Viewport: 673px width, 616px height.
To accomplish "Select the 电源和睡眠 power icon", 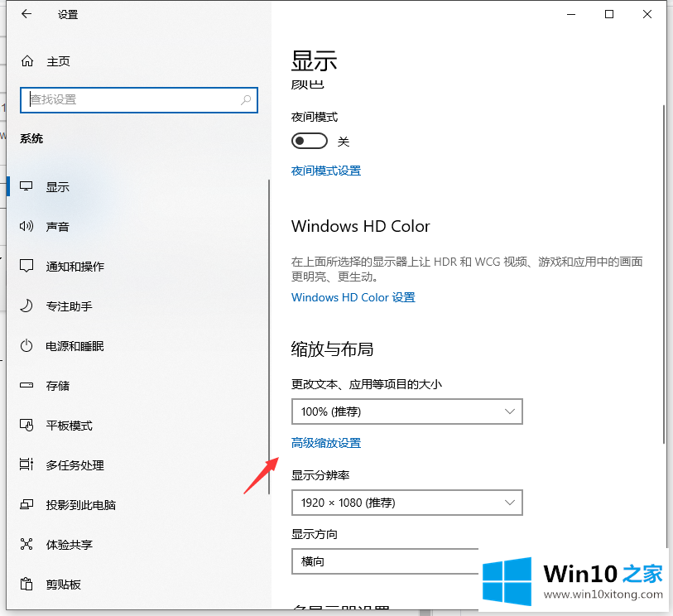I will [x=26, y=345].
